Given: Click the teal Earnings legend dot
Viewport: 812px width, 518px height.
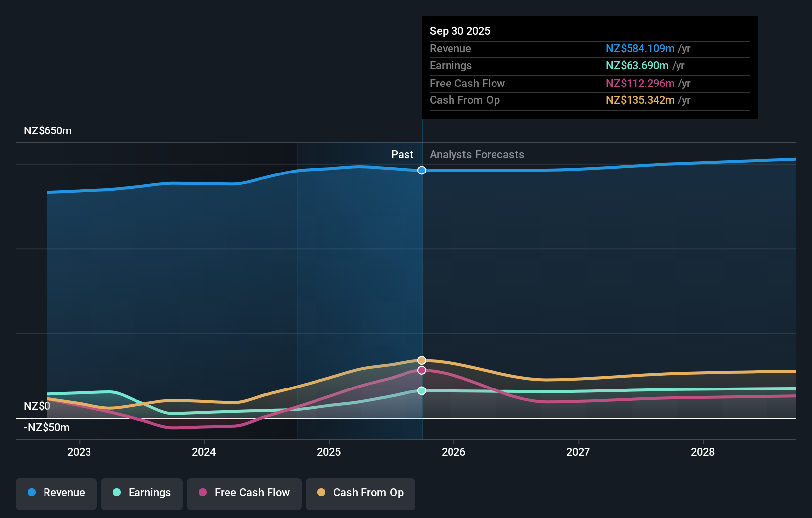Looking at the screenshot, I should point(116,493).
